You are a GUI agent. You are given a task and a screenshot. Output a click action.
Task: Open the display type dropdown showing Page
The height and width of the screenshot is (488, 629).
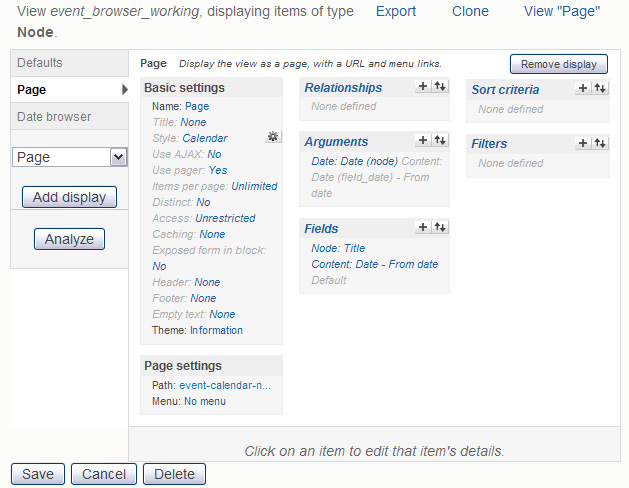(69, 157)
